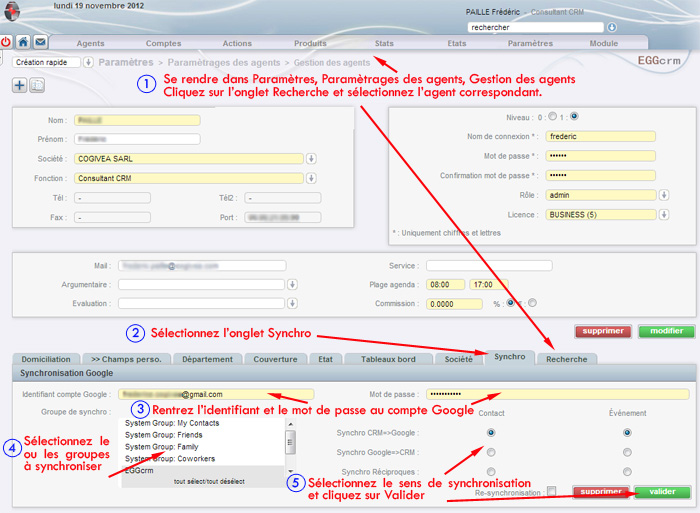
Task: Select System Group: Family
Action: coord(161,447)
